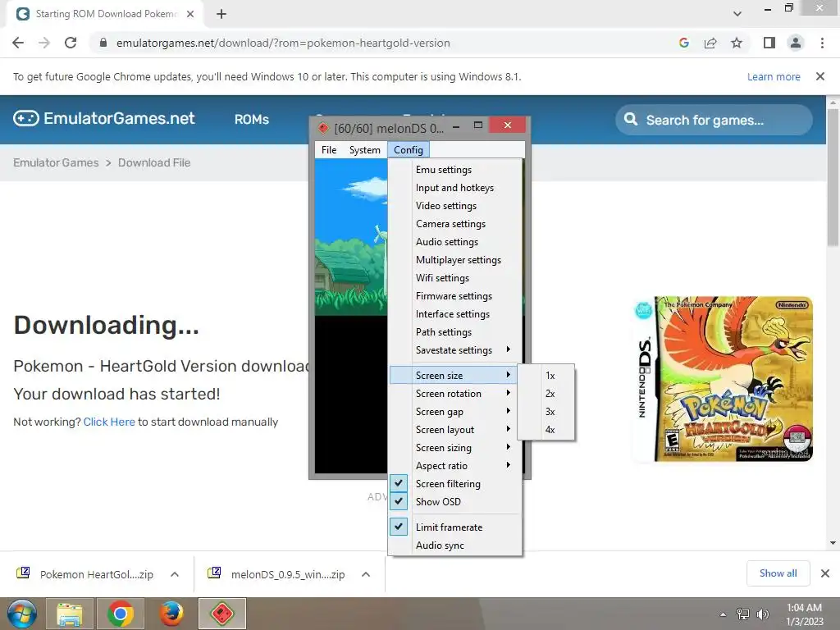Screen dimensions: 840x630
Task: Expand Aspect ratio submenu
Action: 454,466
